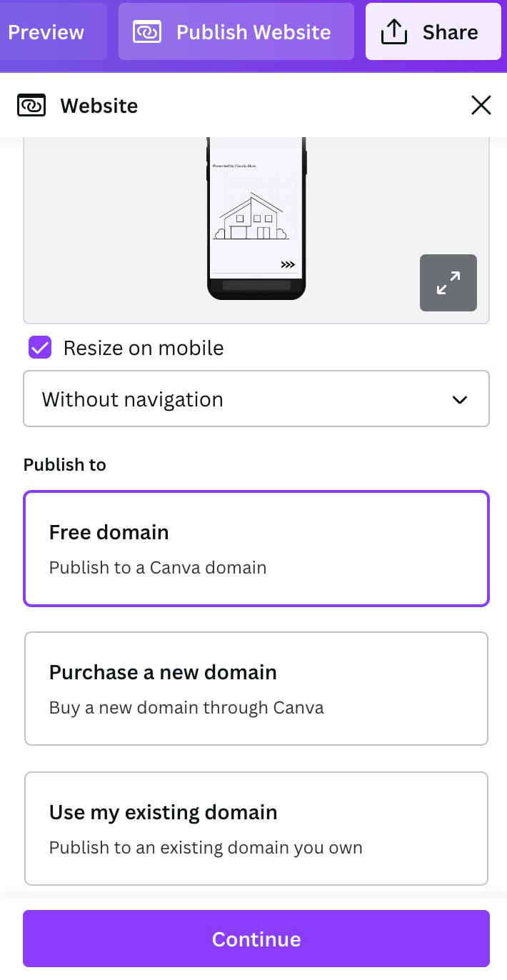Choose Purchase a new domain option
This screenshot has height=980, width=507.
[x=256, y=689]
